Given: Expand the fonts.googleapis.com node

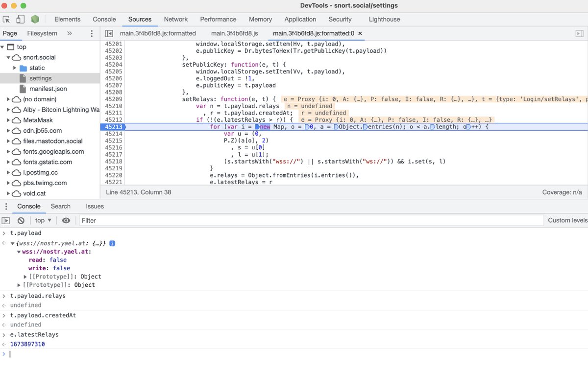Looking at the screenshot, I should coord(9,152).
